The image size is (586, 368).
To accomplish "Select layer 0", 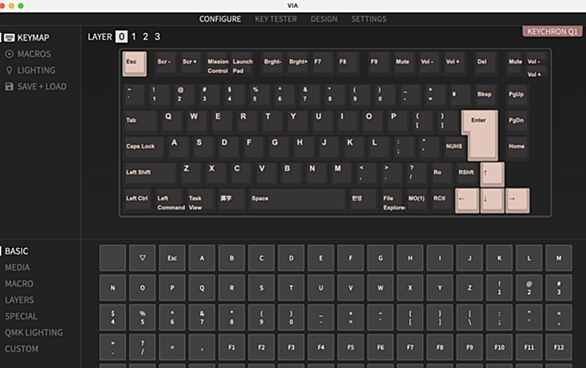I will pyautogui.click(x=121, y=37).
